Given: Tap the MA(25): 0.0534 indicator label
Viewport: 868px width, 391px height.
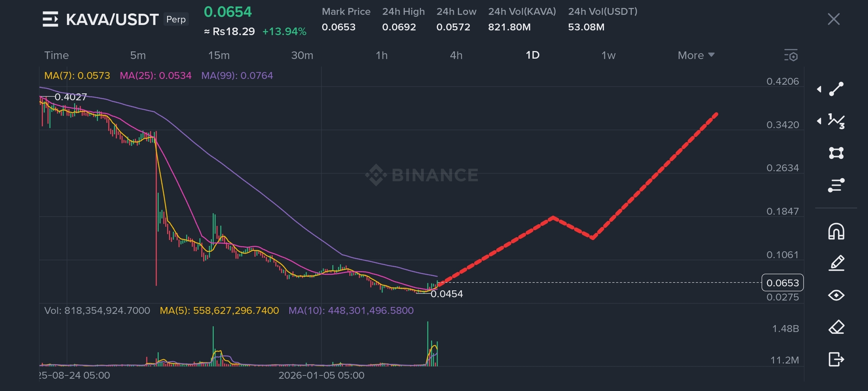Looking at the screenshot, I should click(156, 76).
